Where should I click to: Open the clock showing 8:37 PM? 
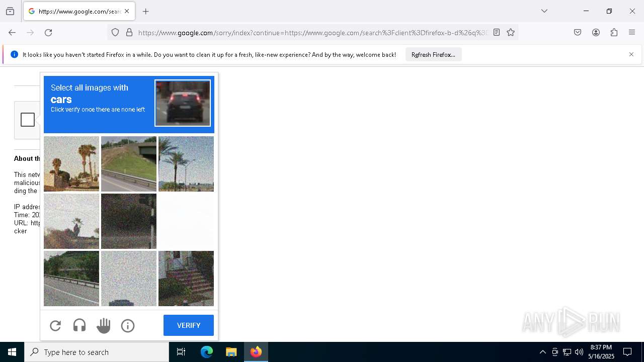[601, 352]
